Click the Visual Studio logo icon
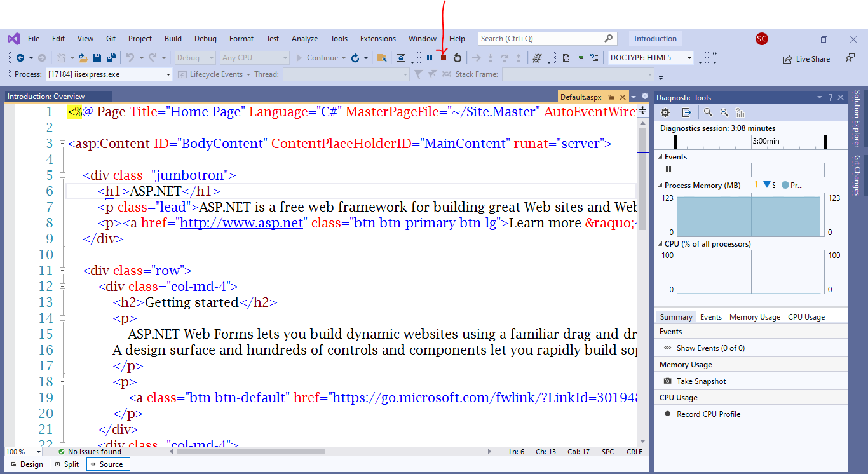The image size is (868, 474). [13, 39]
